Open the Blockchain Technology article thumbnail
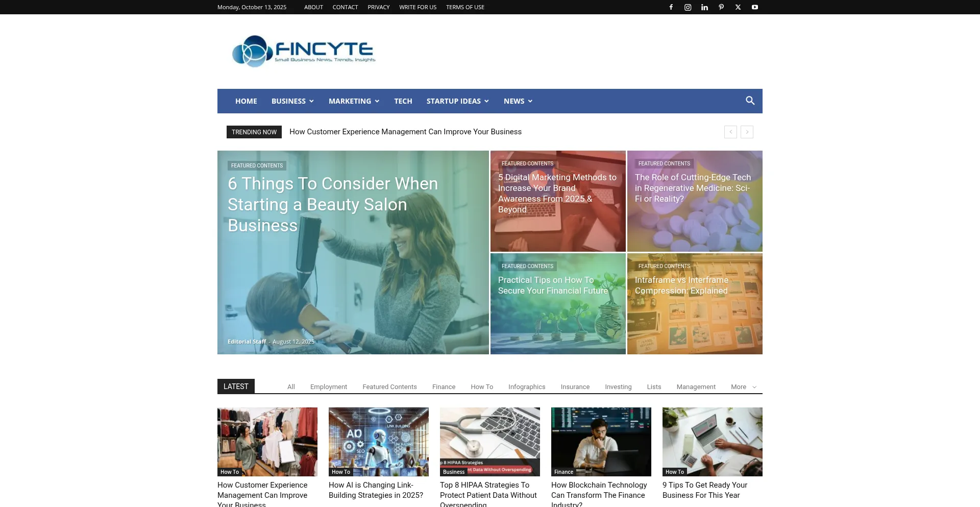Image resolution: width=980 pixels, height=507 pixels. pos(601,441)
